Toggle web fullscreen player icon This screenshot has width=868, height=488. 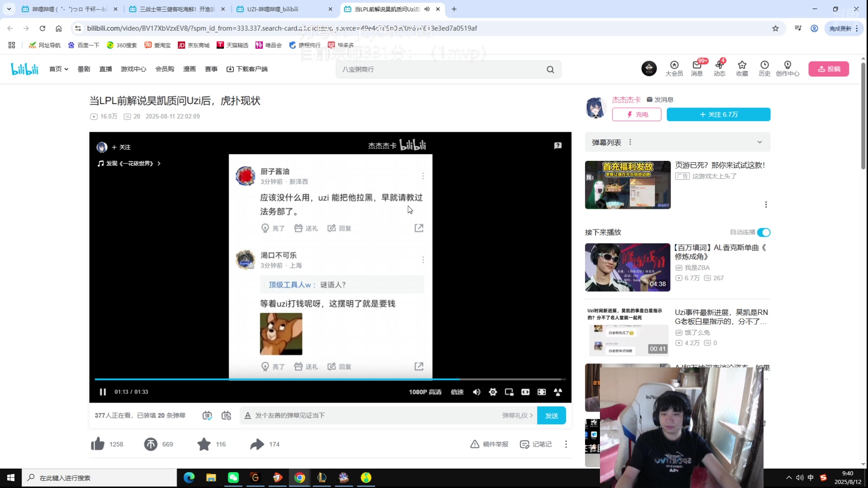click(x=542, y=392)
